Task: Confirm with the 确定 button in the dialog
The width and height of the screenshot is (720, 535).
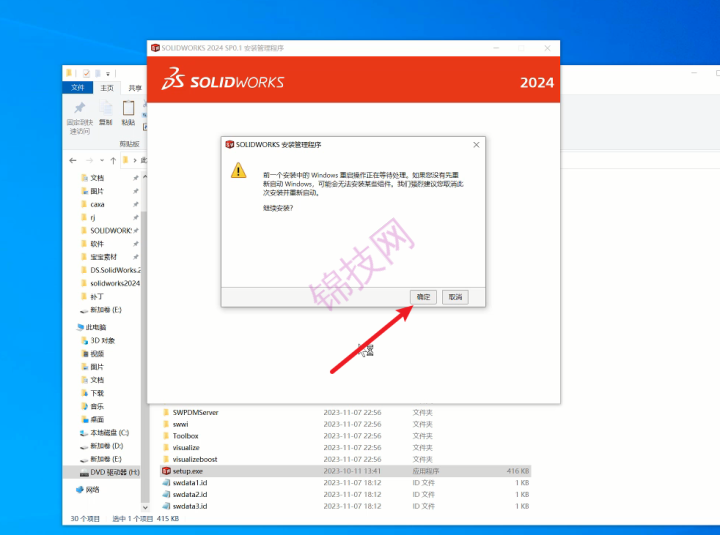Action: point(423,297)
